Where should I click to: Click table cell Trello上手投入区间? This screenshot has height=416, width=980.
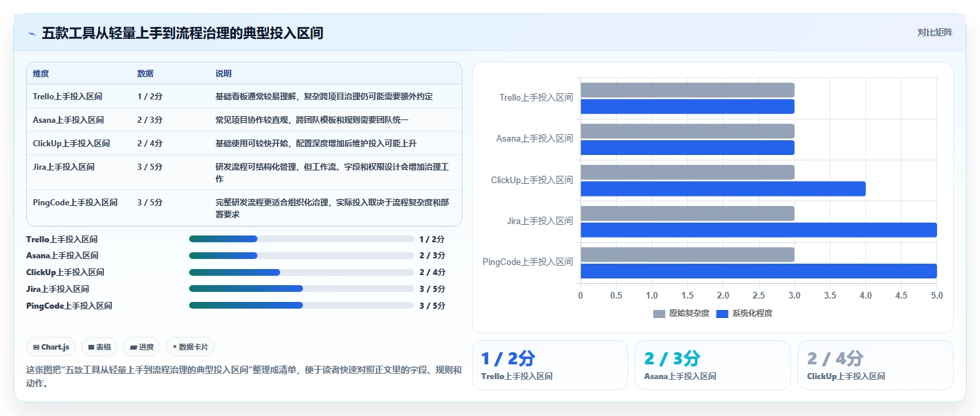point(68,96)
